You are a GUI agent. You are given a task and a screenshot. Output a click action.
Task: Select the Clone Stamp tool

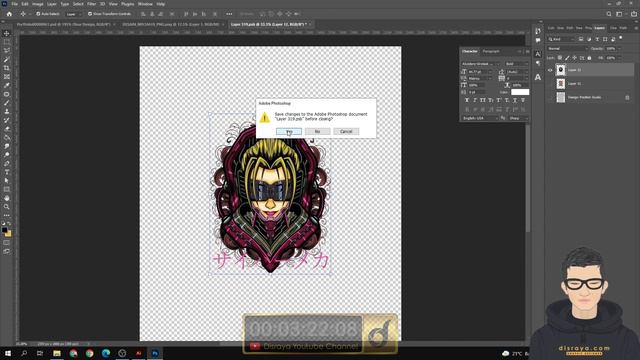click(7, 111)
